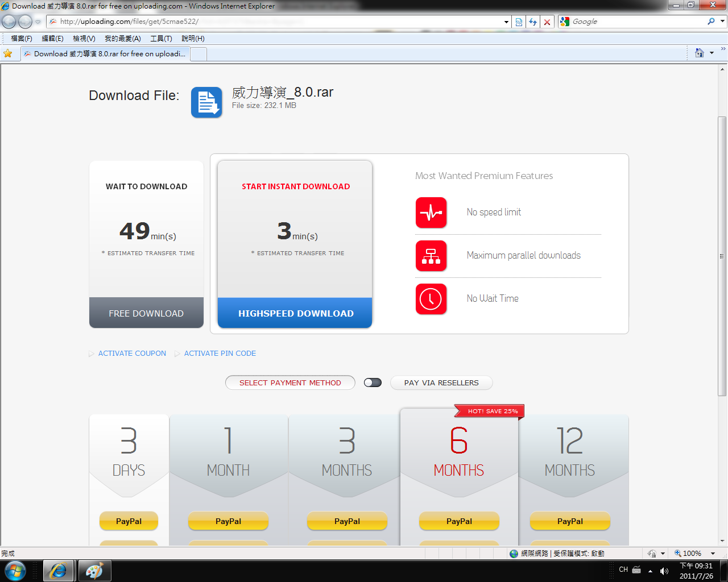The height and width of the screenshot is (582, 728).
Task: Click the HIGHSPEED DOWNLOAD button
Action: tap(295, 313)
